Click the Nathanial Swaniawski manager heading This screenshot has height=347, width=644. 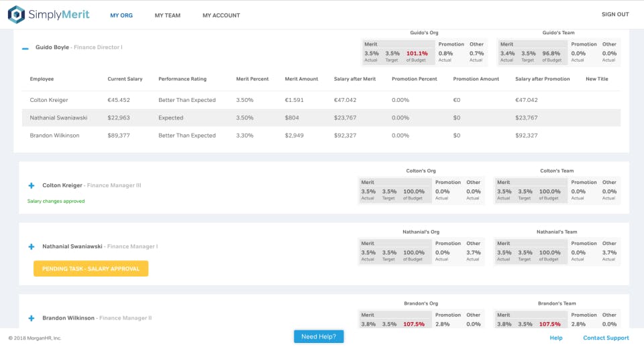(x=72, y=247)
